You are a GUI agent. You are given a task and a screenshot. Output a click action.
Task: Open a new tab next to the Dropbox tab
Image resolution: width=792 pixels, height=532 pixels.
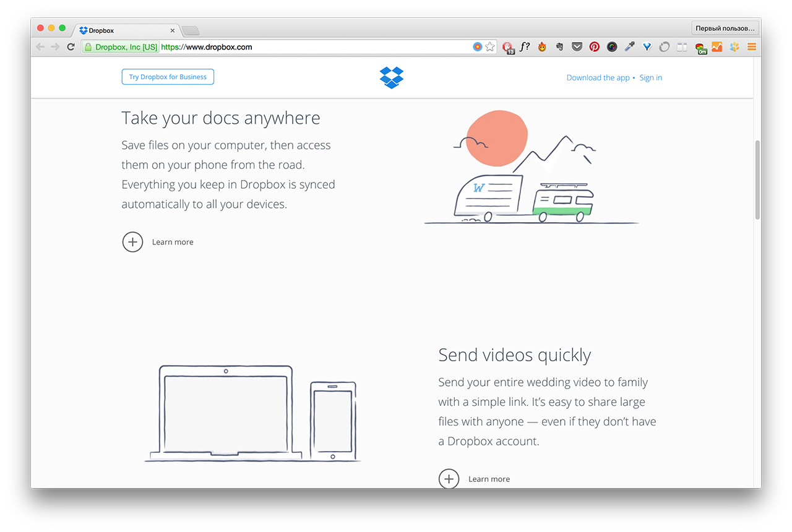(x=190, y=30)
